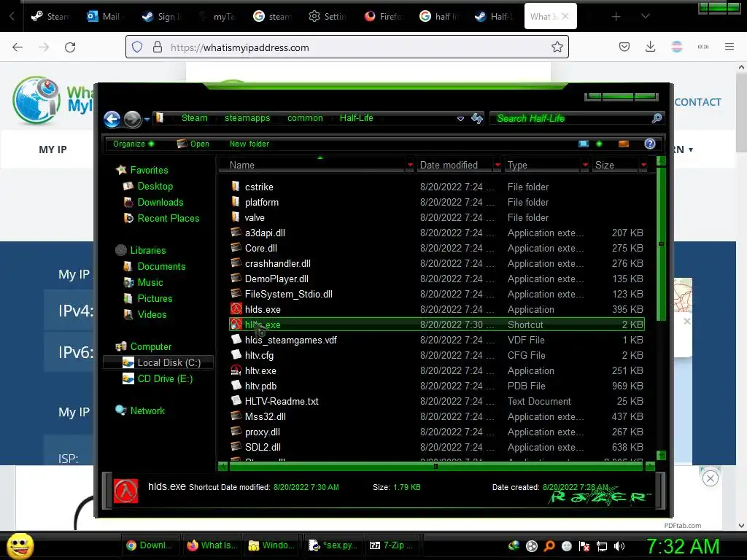Open the list all tabs dropdown in Firefox
This screenshot has height=560, width=747.
pos(645,17)
